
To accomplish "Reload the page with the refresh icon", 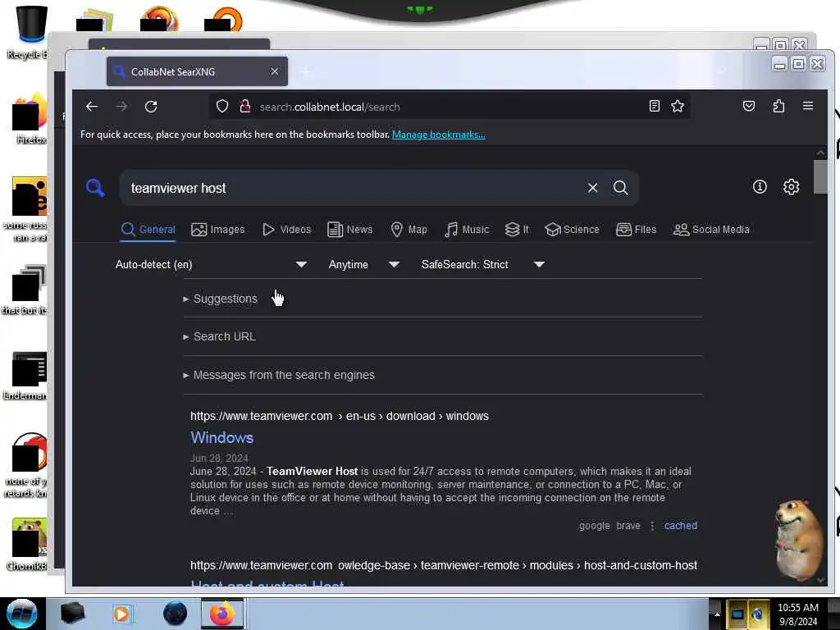I will pyautogui.click(x=151, y=107).
